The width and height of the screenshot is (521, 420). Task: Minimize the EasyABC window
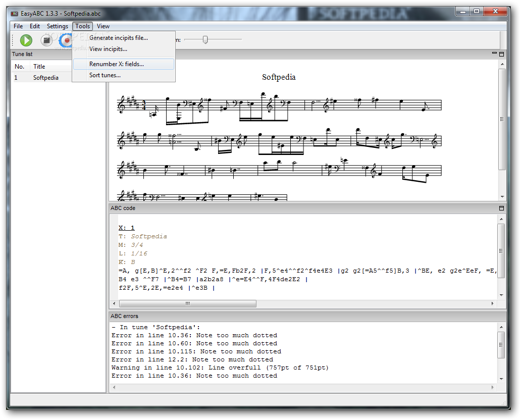[x=463, y=12]
